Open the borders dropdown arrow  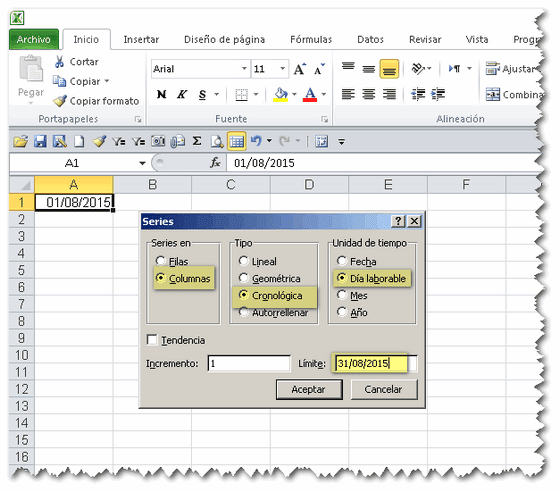point(256,95)
